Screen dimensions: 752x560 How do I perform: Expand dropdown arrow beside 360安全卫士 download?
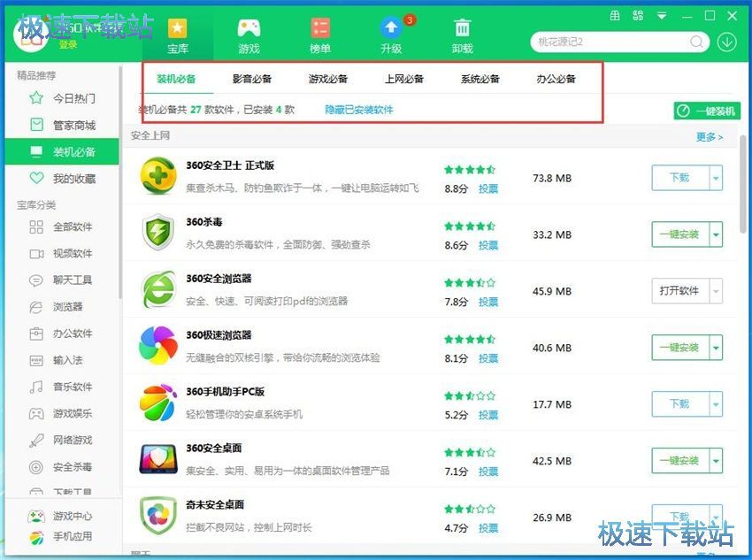[716, 178]
